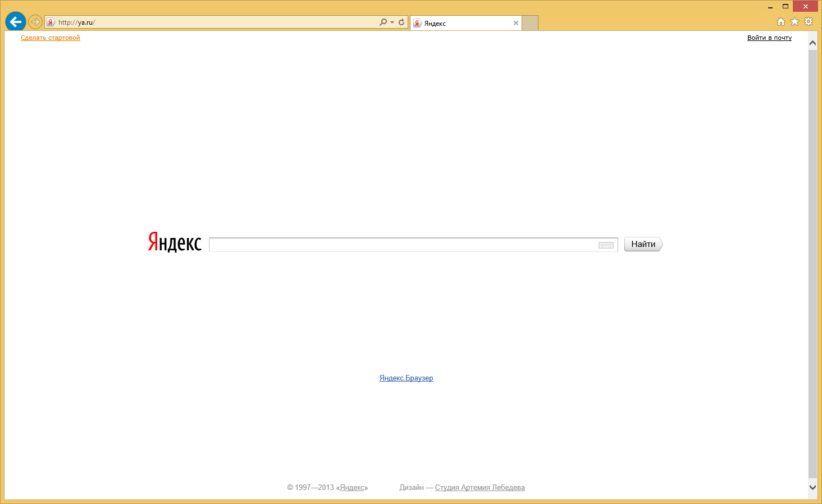
Task: Open Favorites with the star icon
Action: [794, 22]
